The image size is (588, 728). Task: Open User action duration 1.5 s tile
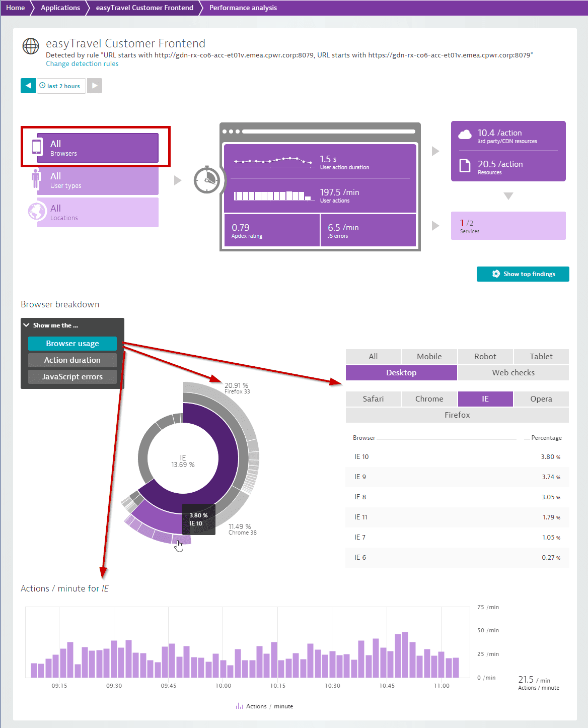[320, 162]
